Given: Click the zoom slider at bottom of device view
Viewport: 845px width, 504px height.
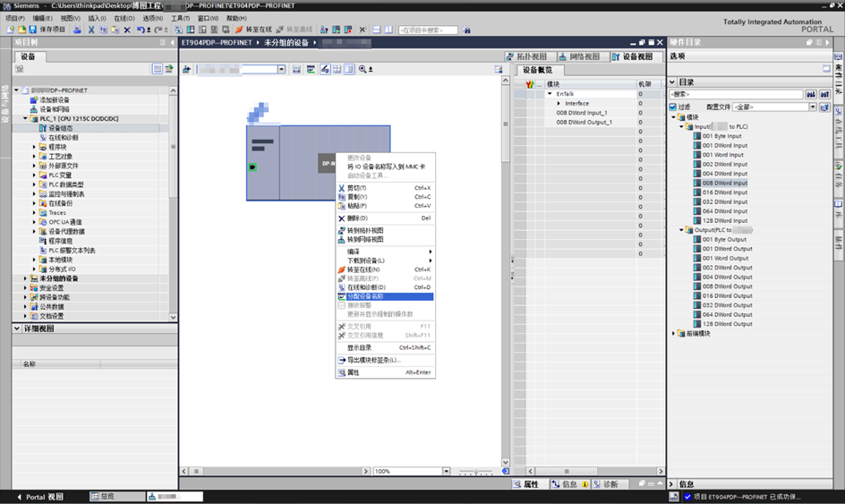Looking at the screenshot, I should (x=476, y=472).
